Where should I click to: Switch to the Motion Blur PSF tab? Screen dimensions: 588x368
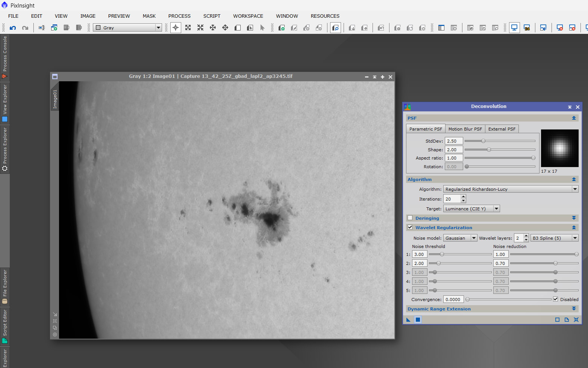pyautogui.click(x=465, y=129)
